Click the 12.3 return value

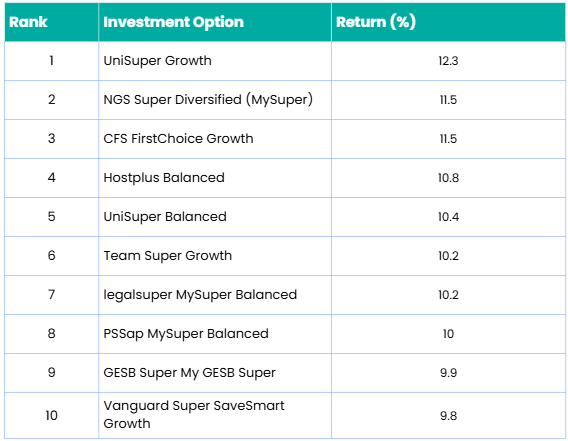click(448, 61)
